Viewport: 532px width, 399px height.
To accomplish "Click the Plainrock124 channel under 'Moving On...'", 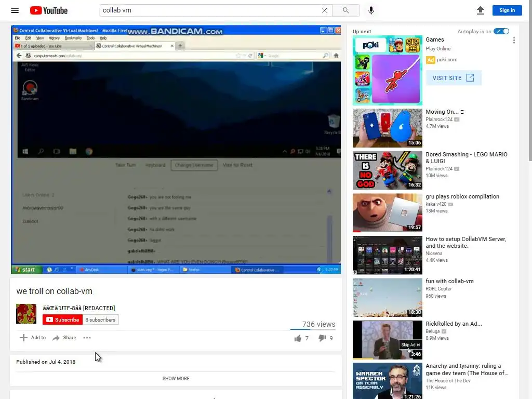I will (x=439, y=119).
